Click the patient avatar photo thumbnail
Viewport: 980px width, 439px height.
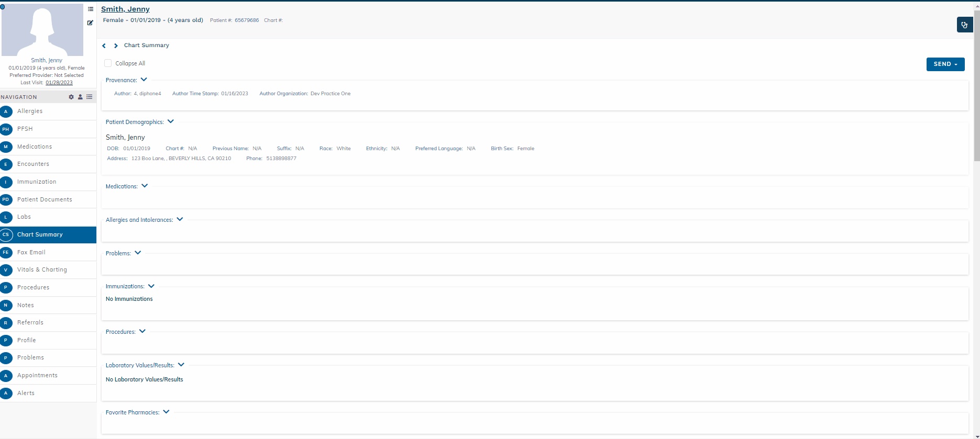coord(42,30)
